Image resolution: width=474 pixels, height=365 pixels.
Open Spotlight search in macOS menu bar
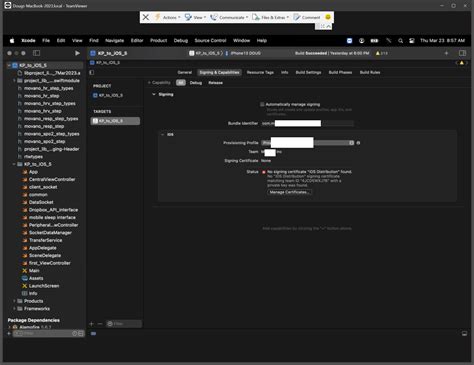tap(401, 41)
